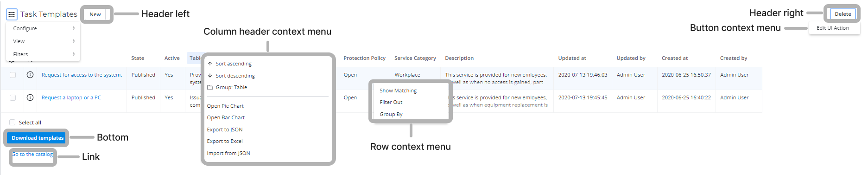Image resolution: width=868 pixels, height=175 pixels.
Task: Choose Export to Excel from context menu
Action: tap(225, 141)
